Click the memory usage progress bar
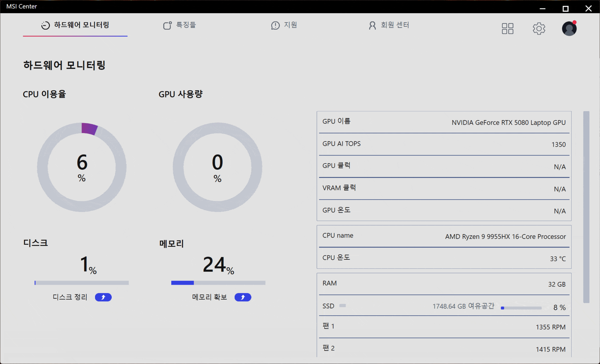The image size is (600, 364). pyautogui.click(x=218, y=283)
